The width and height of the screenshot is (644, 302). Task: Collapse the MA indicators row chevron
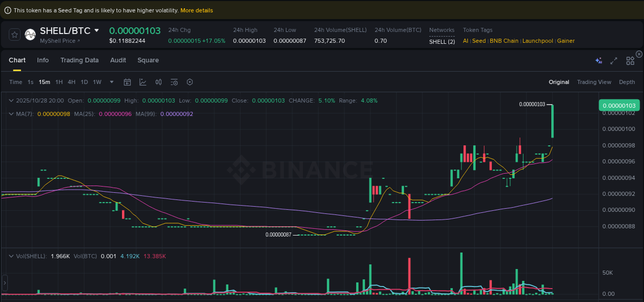click(11, 114)
